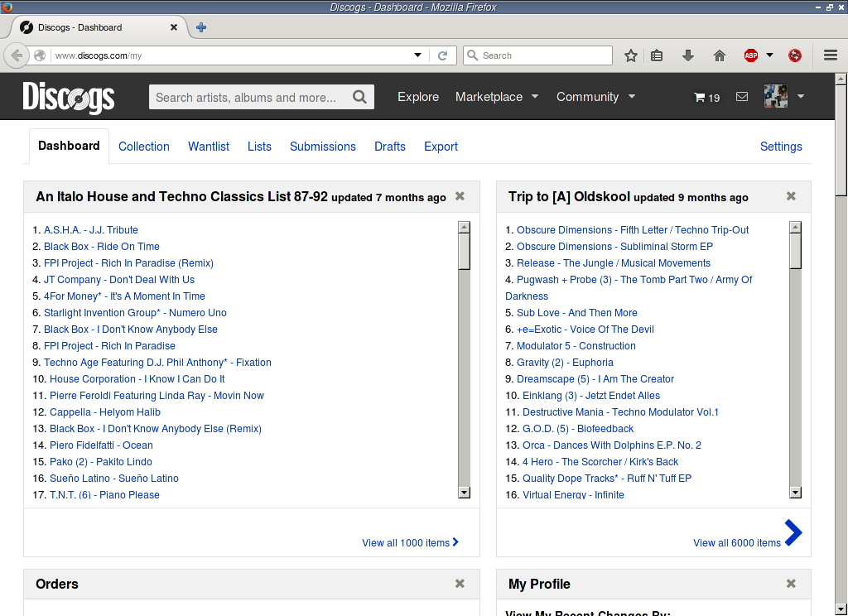Close the Italo House and Techno module
This screenshot has height=616, width=848.
[x=460, y=195]
